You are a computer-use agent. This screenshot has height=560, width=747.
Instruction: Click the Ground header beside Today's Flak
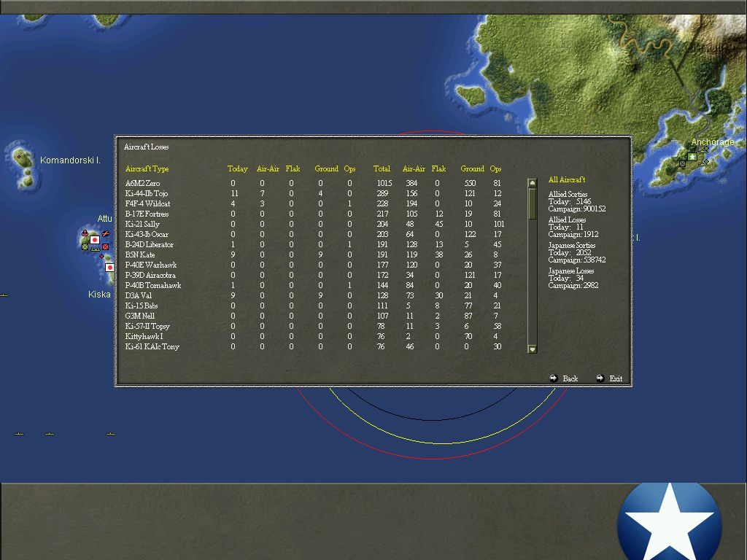click(x=326, y=168)
